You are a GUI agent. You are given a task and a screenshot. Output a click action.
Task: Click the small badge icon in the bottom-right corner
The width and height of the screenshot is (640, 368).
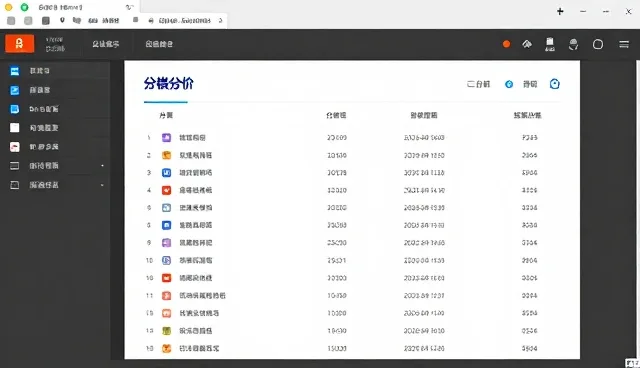coord(632,363)
